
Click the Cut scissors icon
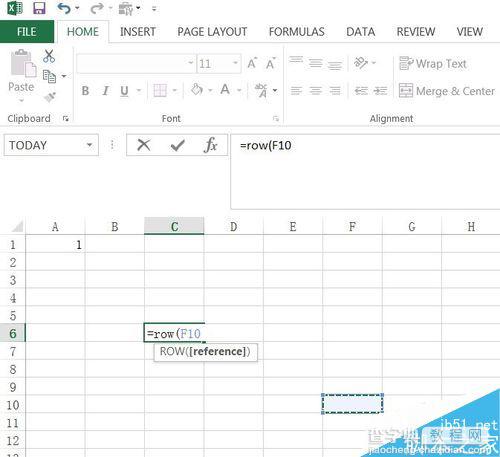(x=49, y=56)
